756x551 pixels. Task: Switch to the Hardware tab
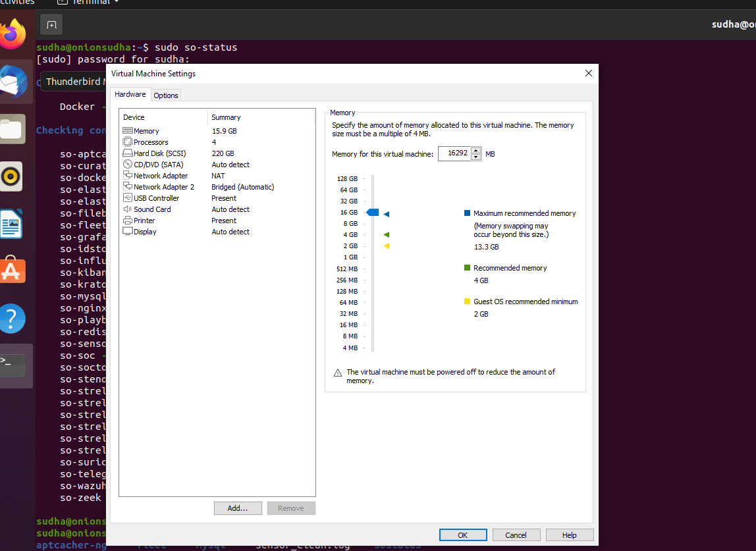click(130, 95)
